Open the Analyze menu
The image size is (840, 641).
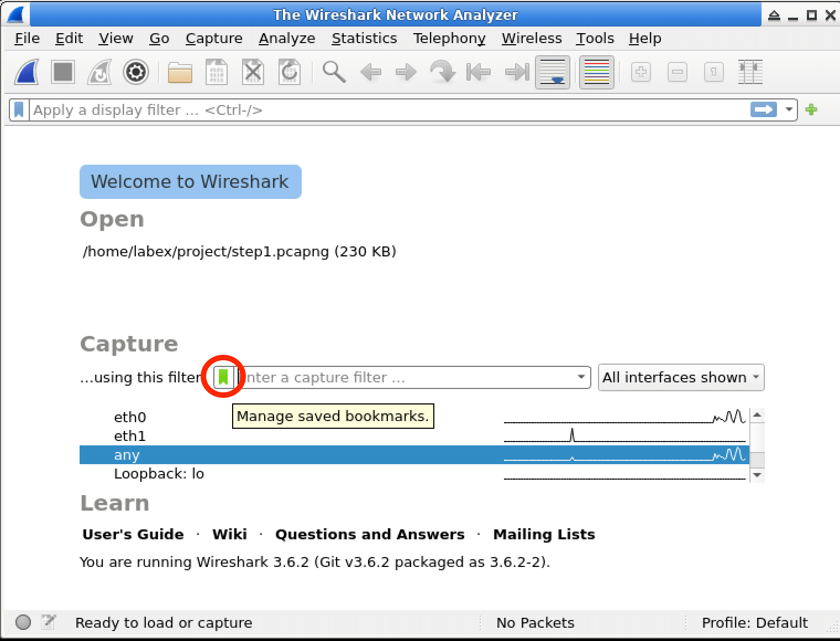click(287, 38)
